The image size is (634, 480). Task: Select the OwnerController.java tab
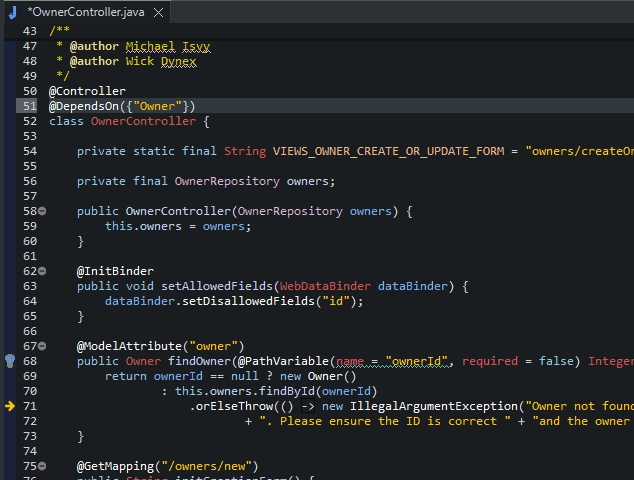pyautogui.click(x=86, y=12)
